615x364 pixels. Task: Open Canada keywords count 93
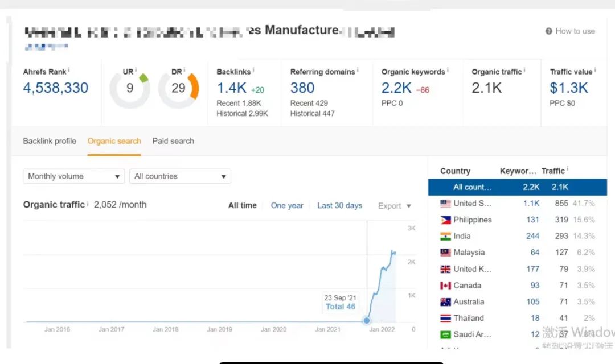tap(535, 286)
